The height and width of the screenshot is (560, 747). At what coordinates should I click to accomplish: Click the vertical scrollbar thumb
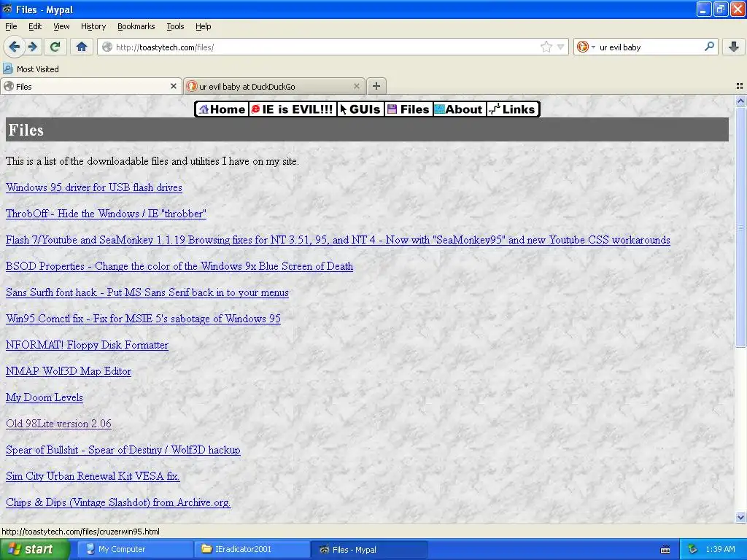(740, 227)
